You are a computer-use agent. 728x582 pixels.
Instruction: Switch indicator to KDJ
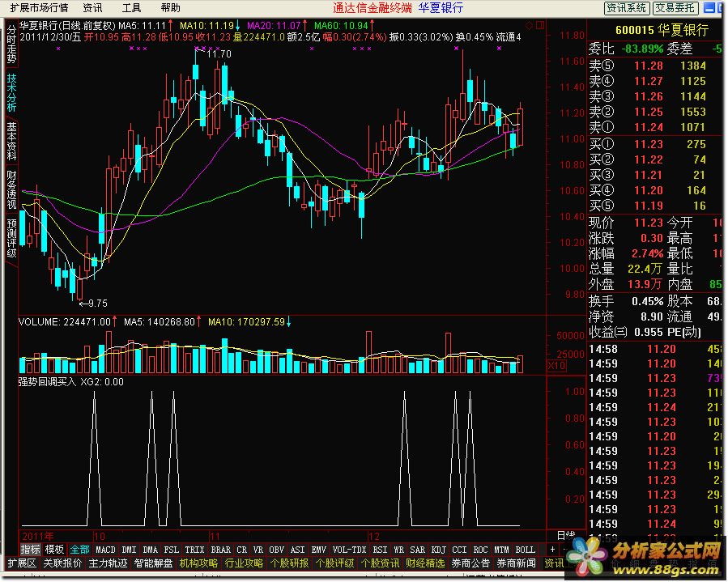click(439, 550)
